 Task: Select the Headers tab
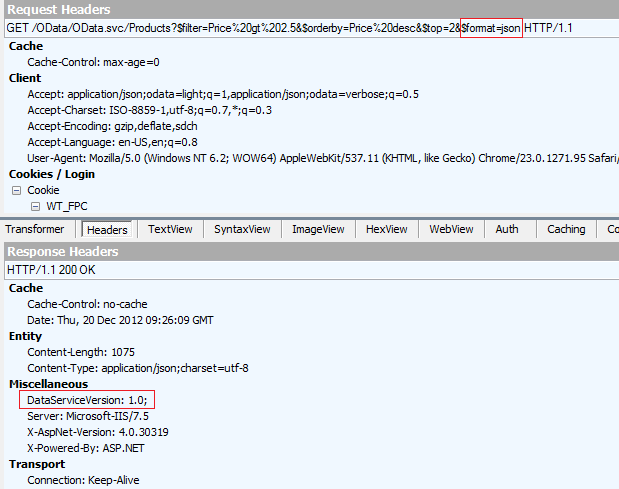click(x=107, y=229)
